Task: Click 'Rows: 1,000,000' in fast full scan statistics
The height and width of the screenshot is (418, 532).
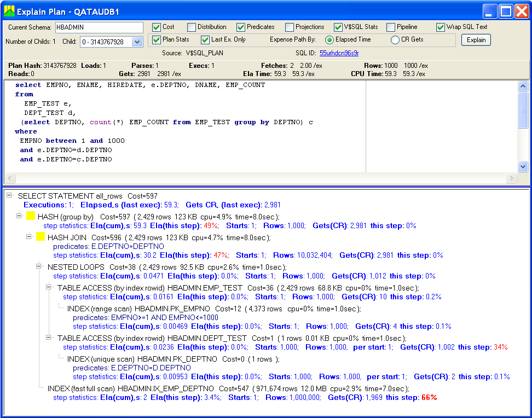Action: (x=293, y=397)
